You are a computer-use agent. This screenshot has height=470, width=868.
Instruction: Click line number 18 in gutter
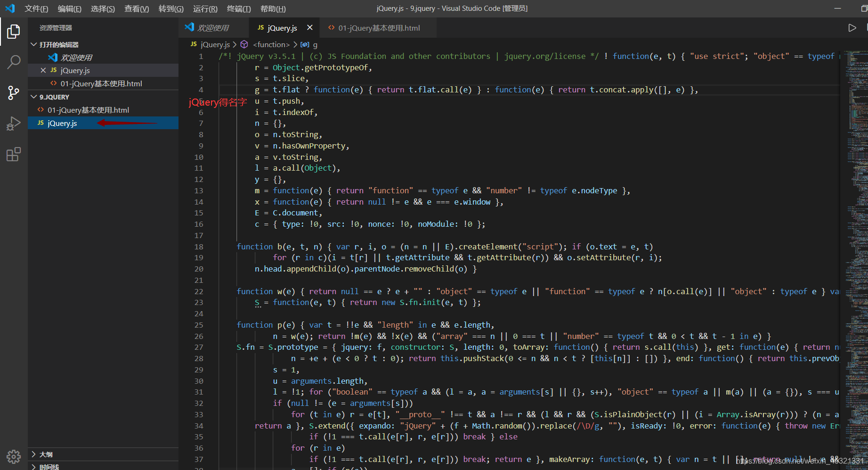coord(199,247)
